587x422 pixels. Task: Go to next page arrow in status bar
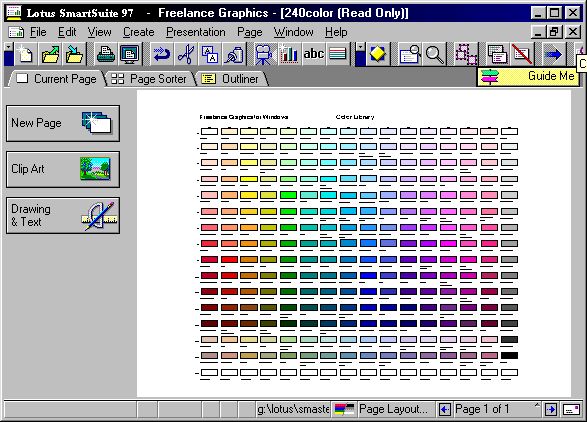(x=551, y=409)
